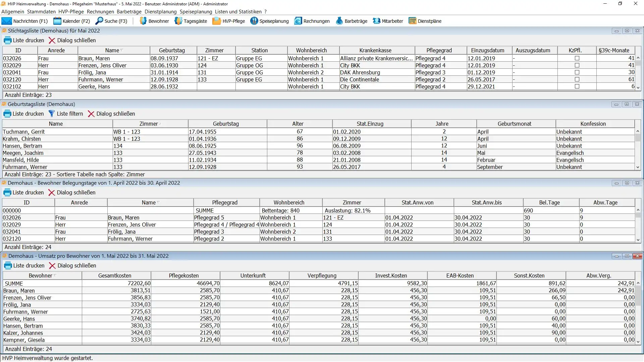Open the Kalender toolbar icon

tap(57, 21)
